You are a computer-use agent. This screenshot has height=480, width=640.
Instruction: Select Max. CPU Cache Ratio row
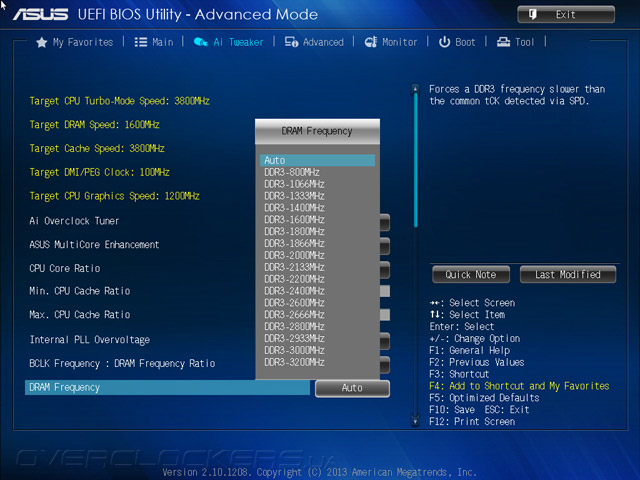coord(80,315)
